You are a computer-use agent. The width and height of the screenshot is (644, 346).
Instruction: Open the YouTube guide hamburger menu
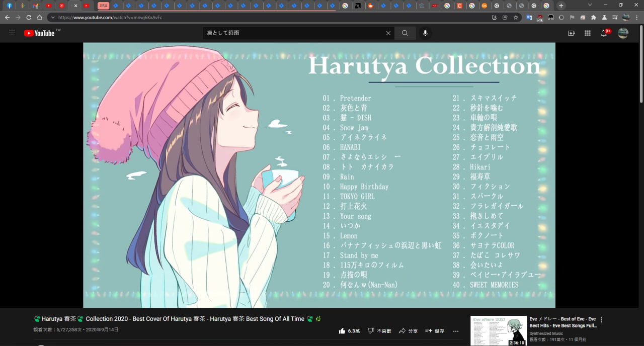pyautogui.click(x=12, y=33)
